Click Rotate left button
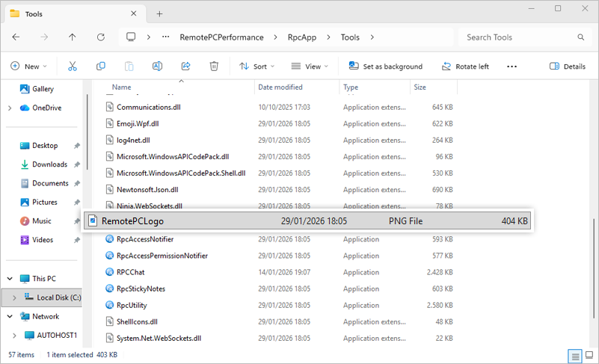The width and height of the screenshot is (599, 364). coord(465,67)
